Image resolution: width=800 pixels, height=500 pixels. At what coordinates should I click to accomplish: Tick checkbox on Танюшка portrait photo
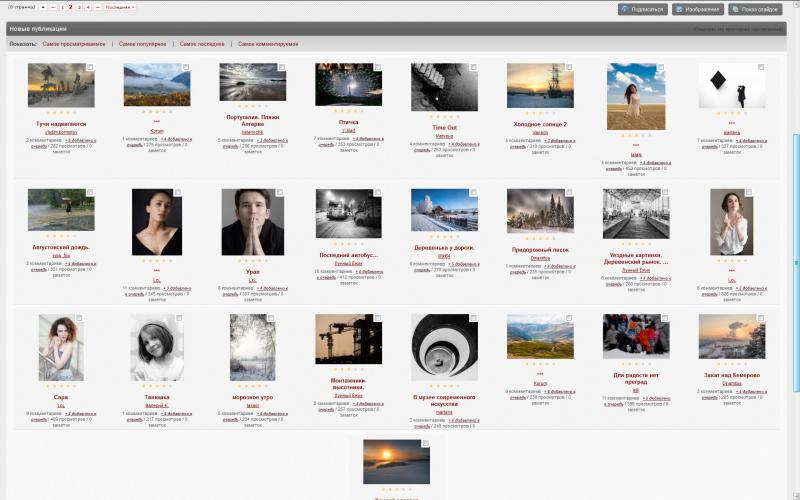180,318
